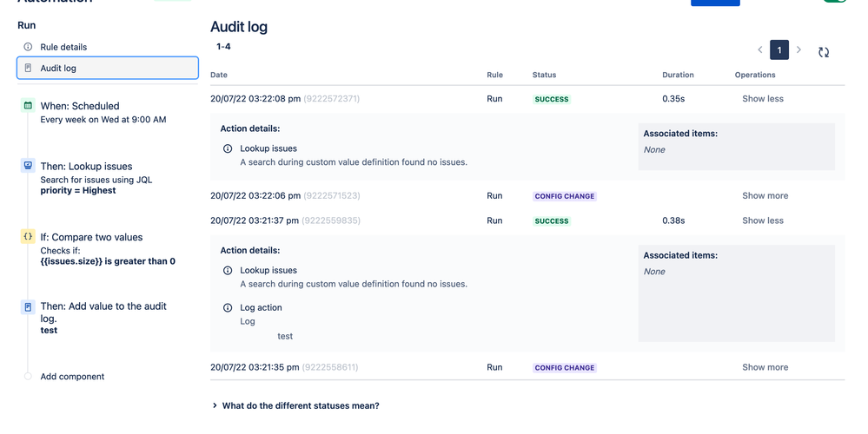This screenshot has width=868, height=434.
Task: Click the Add component circle icon
Action: tap(28, 377)
